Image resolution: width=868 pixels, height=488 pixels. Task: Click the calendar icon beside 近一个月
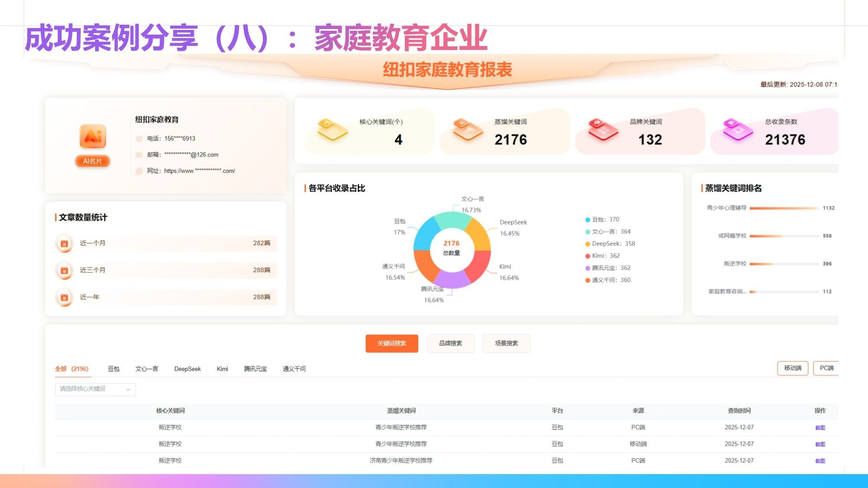tap(64, 243)
